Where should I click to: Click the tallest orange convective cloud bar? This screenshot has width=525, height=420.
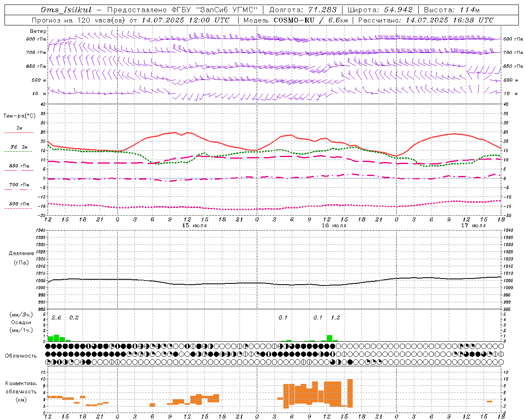pyautogui.click(x=350, y=393)
